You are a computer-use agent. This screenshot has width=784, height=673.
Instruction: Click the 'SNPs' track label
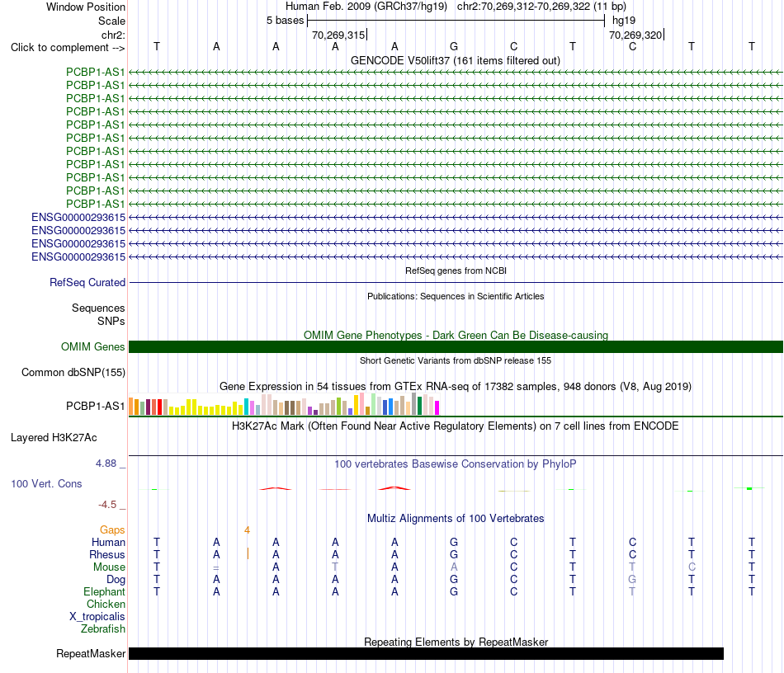point(111,322)
